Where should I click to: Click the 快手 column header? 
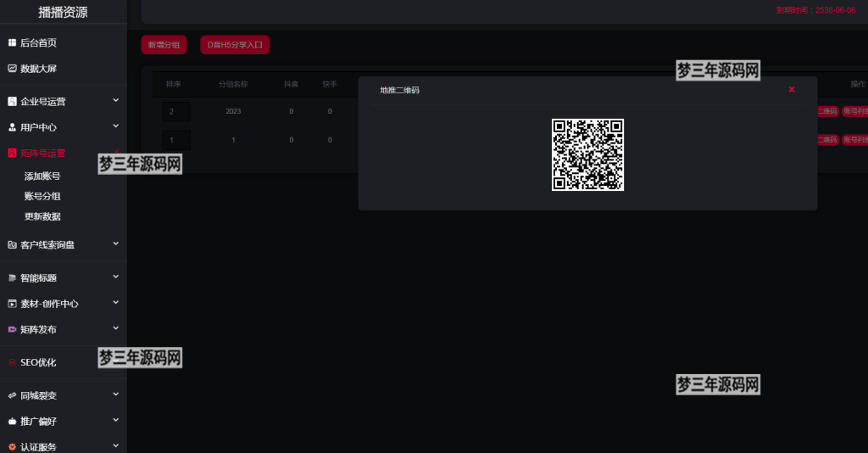330,84
